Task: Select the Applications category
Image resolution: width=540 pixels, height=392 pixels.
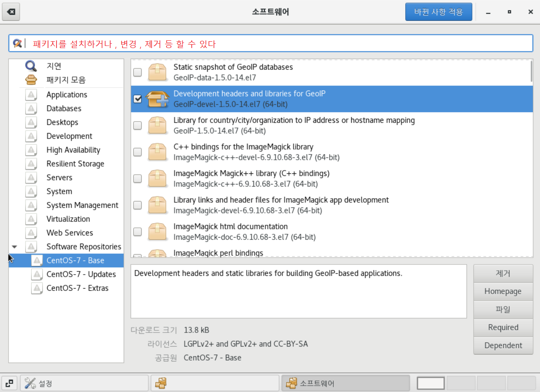Action: coord(66,94)
